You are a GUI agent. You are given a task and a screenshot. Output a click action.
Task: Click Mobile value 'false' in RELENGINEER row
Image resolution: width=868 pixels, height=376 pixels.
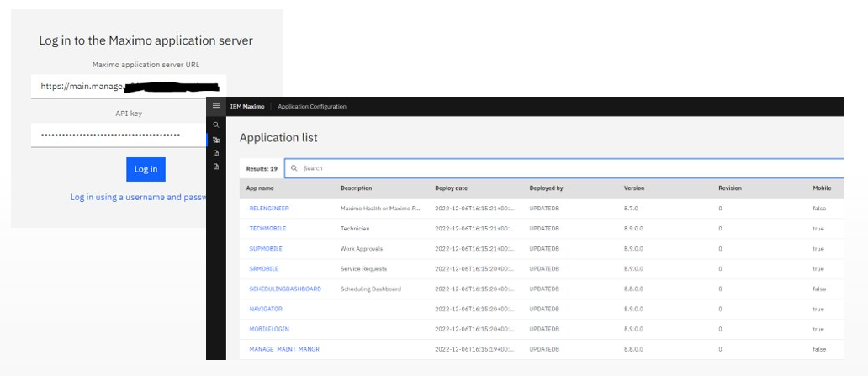click(819, 209)
